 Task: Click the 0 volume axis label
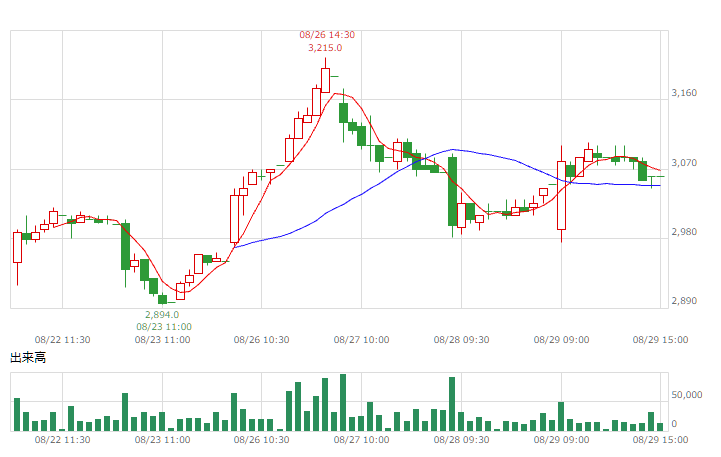pyautogui.click(x=674, y=423)
